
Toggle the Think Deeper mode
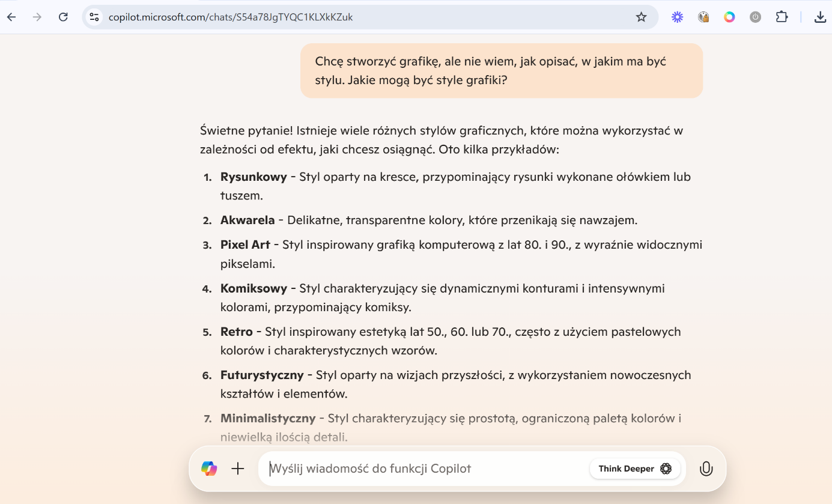[634, 469]
